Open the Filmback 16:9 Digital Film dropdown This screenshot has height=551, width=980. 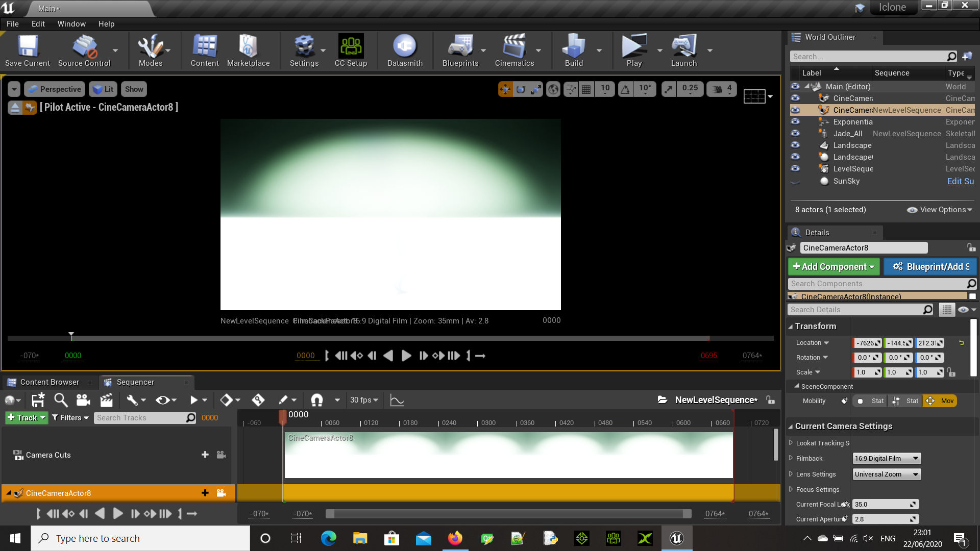pos(887,458)
